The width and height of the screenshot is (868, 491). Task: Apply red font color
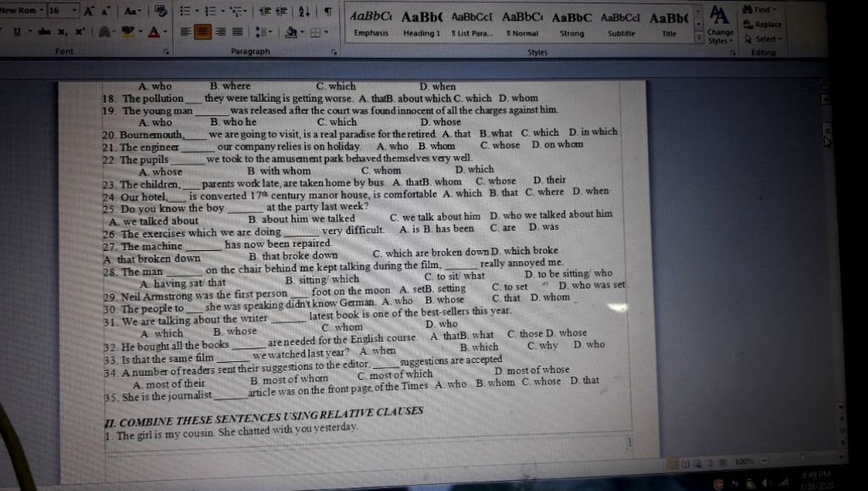tap(153, 32)
